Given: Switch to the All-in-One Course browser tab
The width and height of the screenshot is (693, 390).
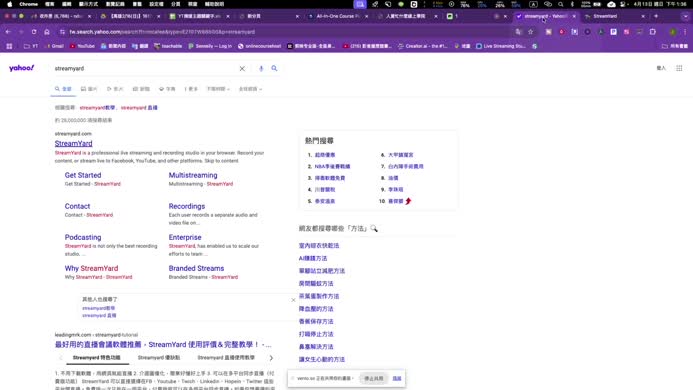Looking at the screenshot, I should click(338, 16).
